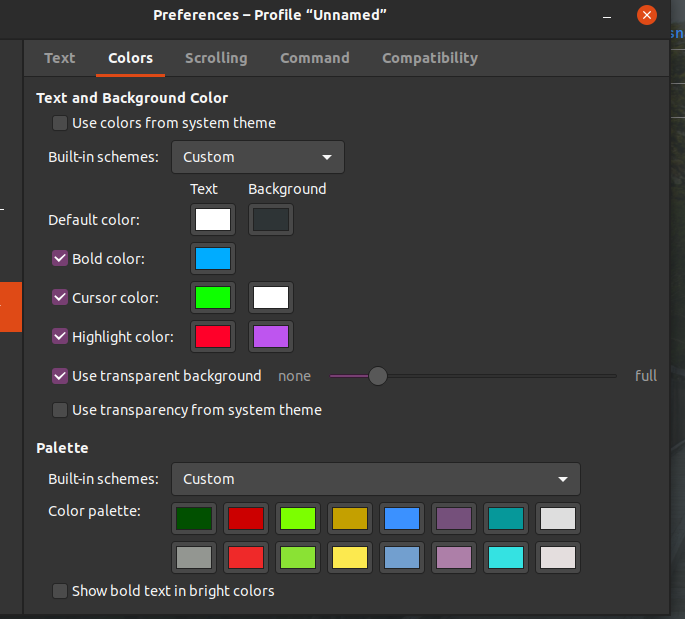Pick the default background dark swatch
The image size is (685, 619).
click(x=271, y=219)
